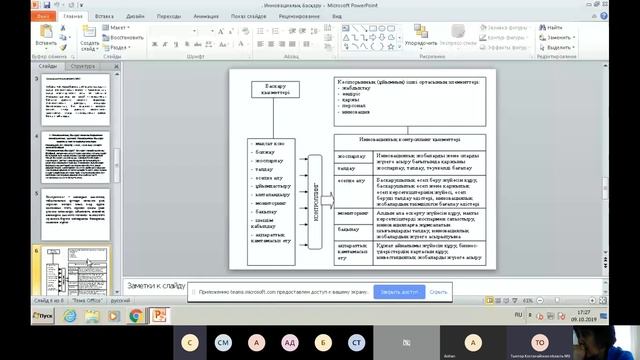Select the Triangle shape in shapes gallery
The width and height of the screenshot is (640, 360).
click(346, 38)
